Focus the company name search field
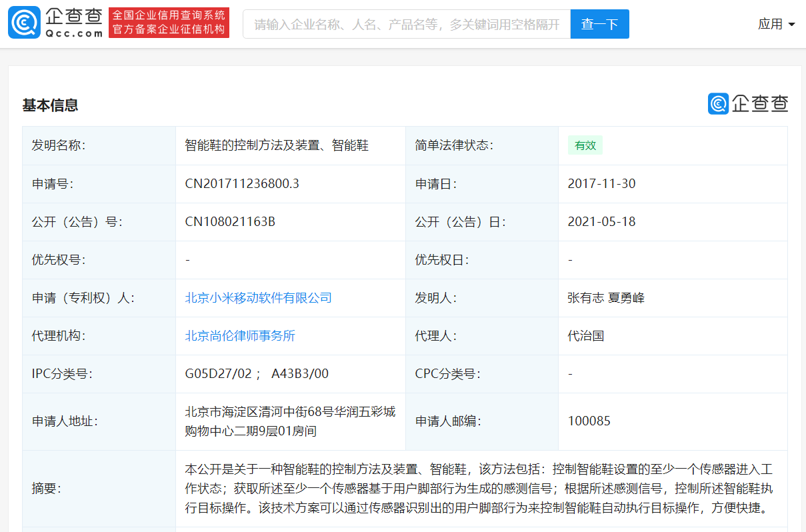Image resolution: width=806 pixels, height=532 pixels. [x=407, y=25]
